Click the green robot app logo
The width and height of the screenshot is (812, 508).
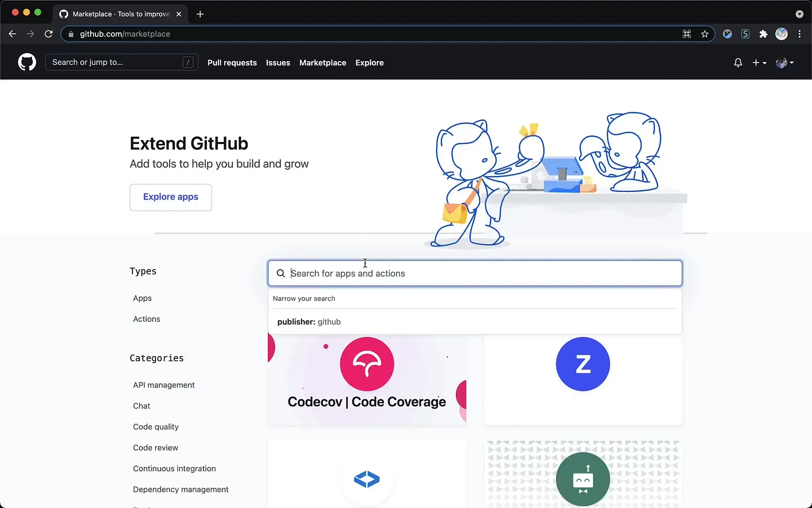583,479
